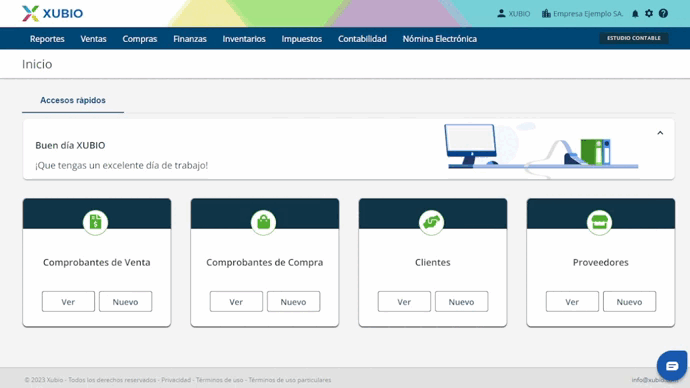Open the chat bubble widget
Viewport: 690px width, 388px height.
pos(672,366)
